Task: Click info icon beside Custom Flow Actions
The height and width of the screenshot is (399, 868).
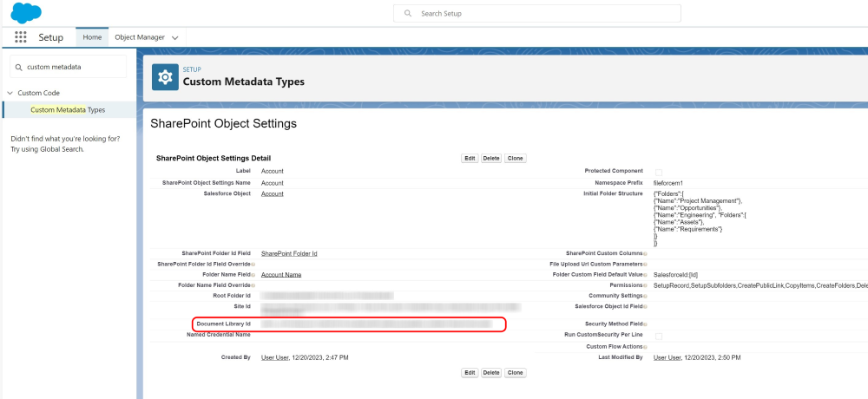Action: coord(646,347)
